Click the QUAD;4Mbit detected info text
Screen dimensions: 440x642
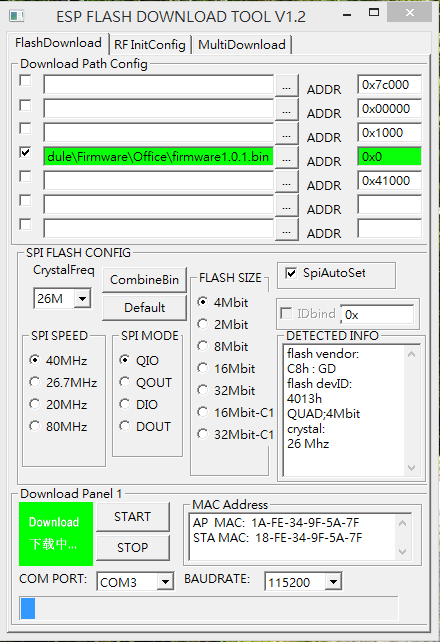(x=323, y=414)
